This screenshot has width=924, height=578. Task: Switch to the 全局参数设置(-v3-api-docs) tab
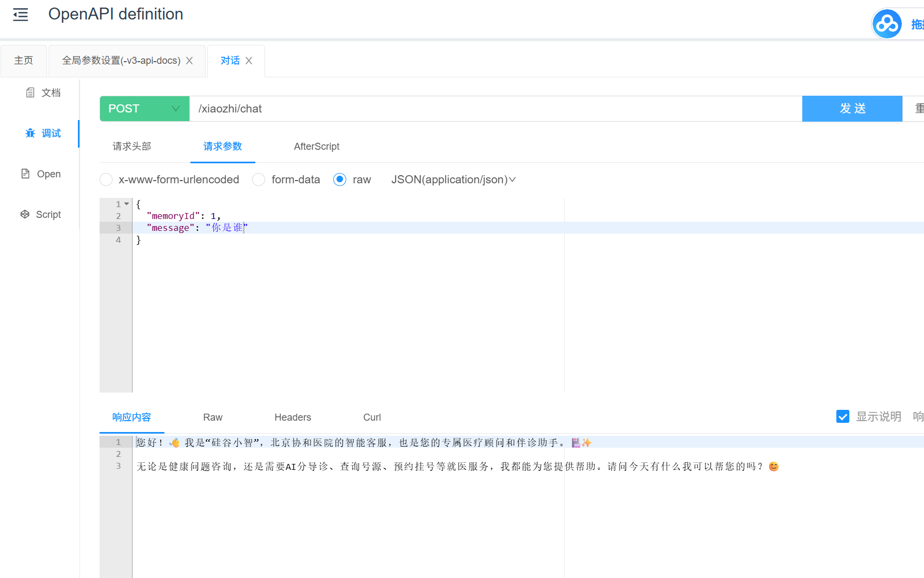121,61
